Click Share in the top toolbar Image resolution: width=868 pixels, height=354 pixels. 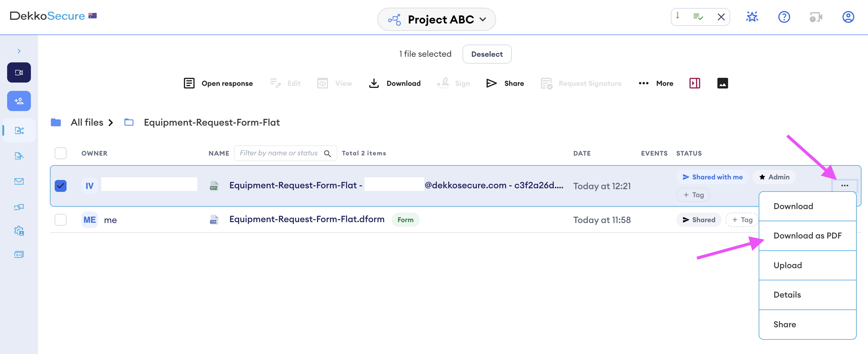point(505,83)
